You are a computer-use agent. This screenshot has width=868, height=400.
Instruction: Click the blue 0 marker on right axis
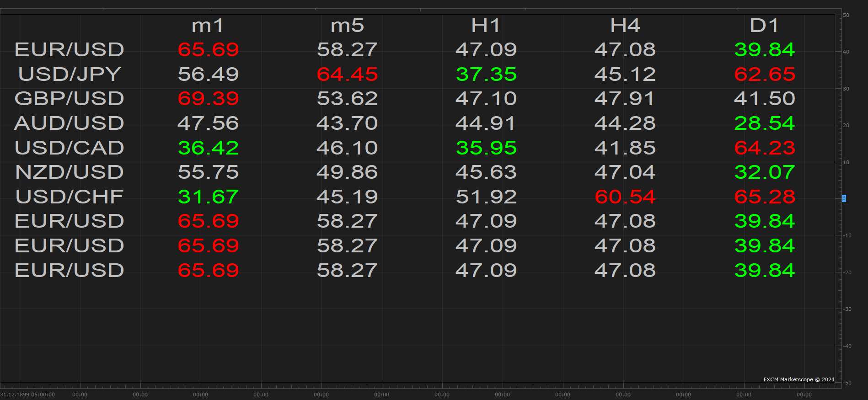tap(844, 198)
